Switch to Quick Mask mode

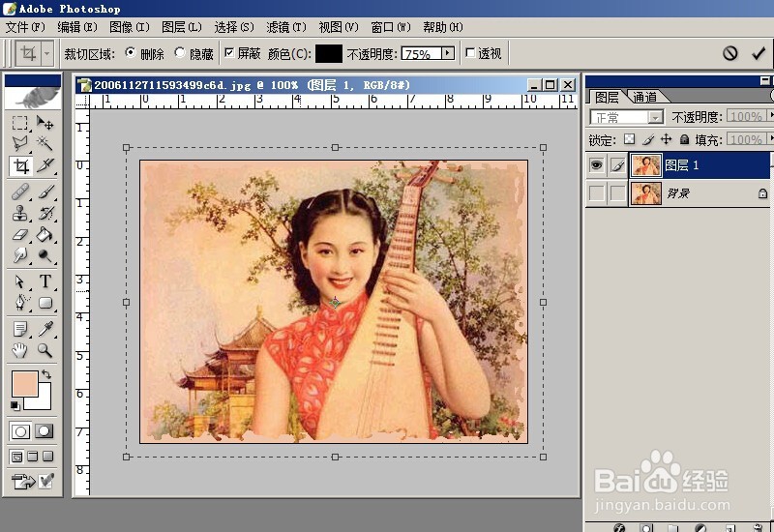(45, 431)
